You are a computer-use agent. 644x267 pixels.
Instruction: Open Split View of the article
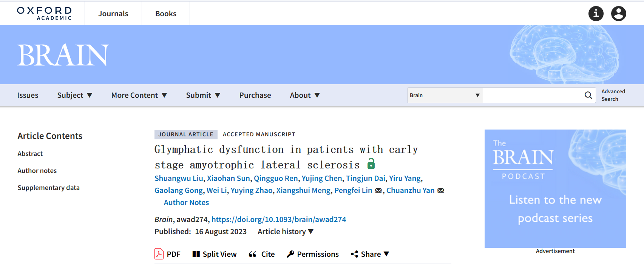point(215,254)
